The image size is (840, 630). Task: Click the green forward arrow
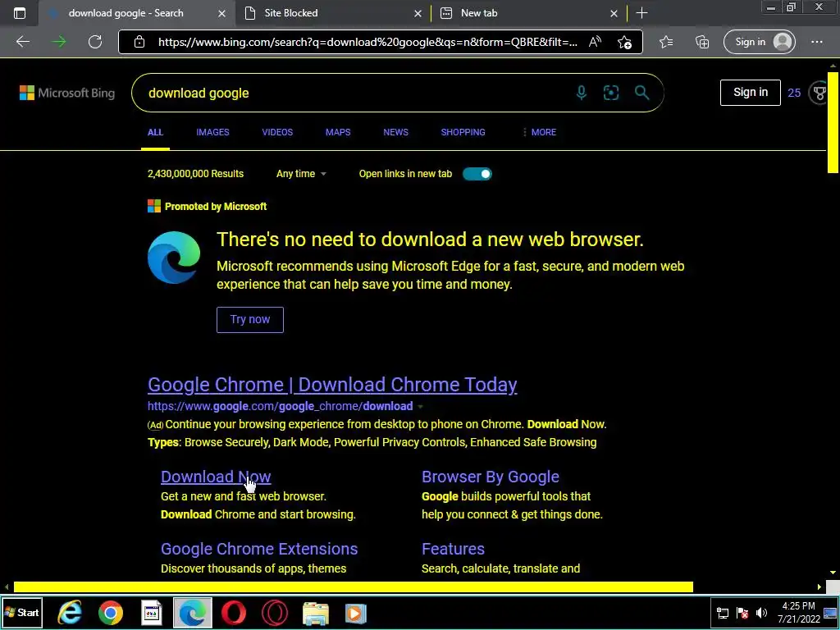click(59, 42)
